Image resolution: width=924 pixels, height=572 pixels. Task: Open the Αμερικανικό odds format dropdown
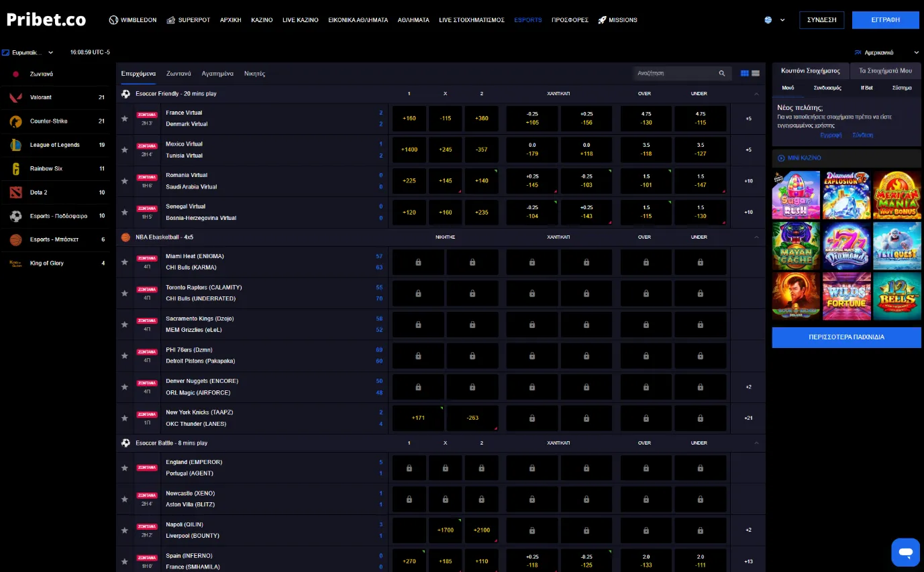click(886, 52)
